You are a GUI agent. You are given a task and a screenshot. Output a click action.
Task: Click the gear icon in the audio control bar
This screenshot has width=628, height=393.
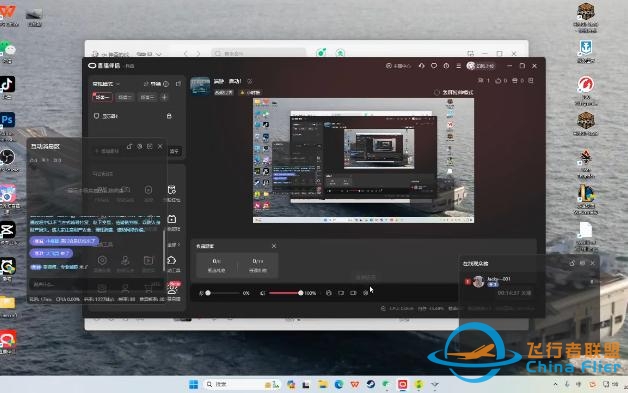point(365,293)
